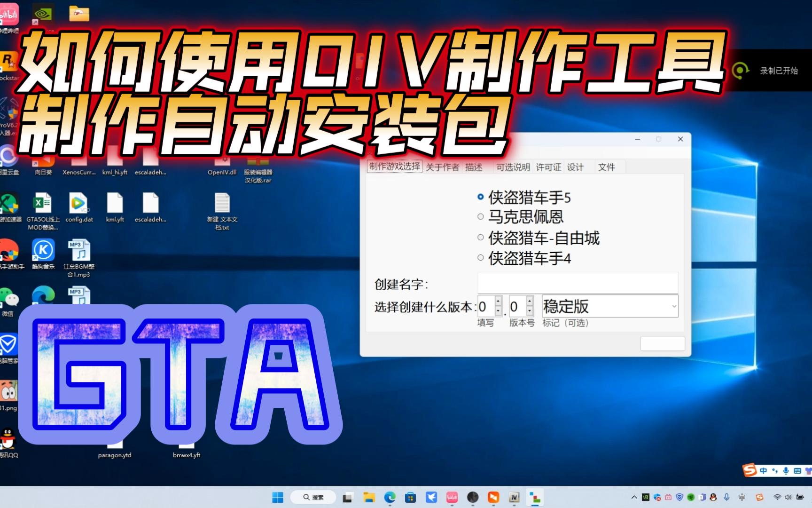The height and width of the screenshot is (508, 812).
Task: Click the paragon.ytd file label
Action: click(115, 455)
